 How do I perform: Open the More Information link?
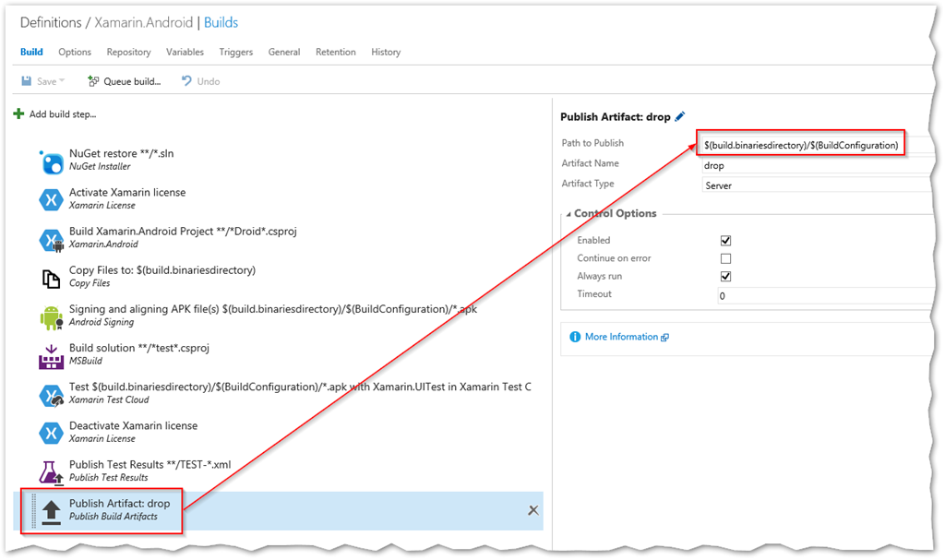621,338
